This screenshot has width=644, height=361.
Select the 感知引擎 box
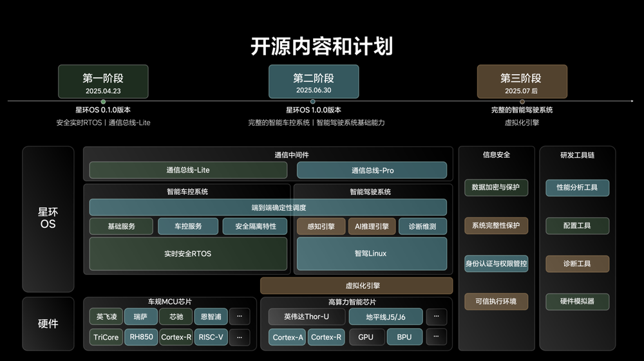[x=321, y=227]
